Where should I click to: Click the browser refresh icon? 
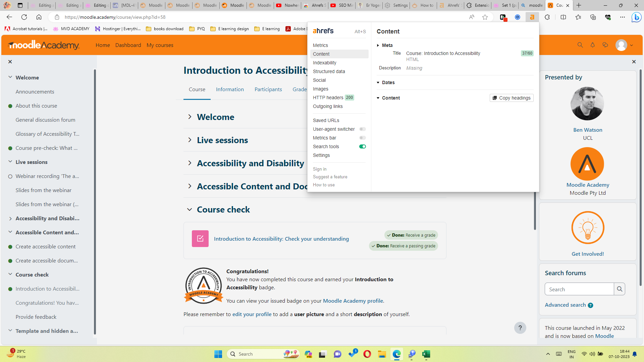tap(24, 17)
